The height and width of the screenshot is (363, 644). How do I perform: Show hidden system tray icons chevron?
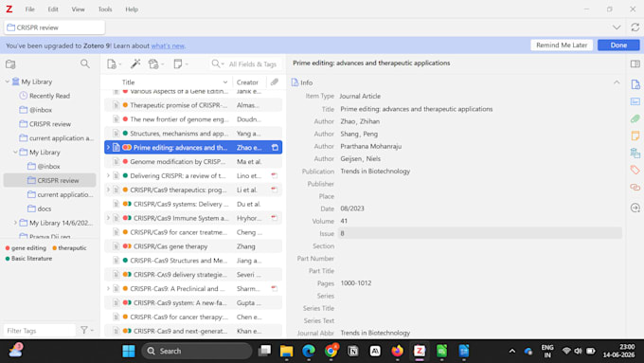[x=511, y=351]
